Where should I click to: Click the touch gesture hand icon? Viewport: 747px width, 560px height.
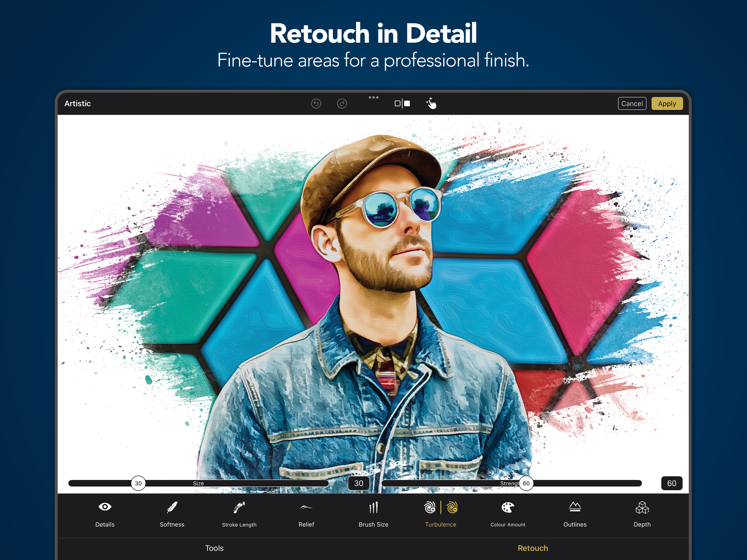(431, 103)
